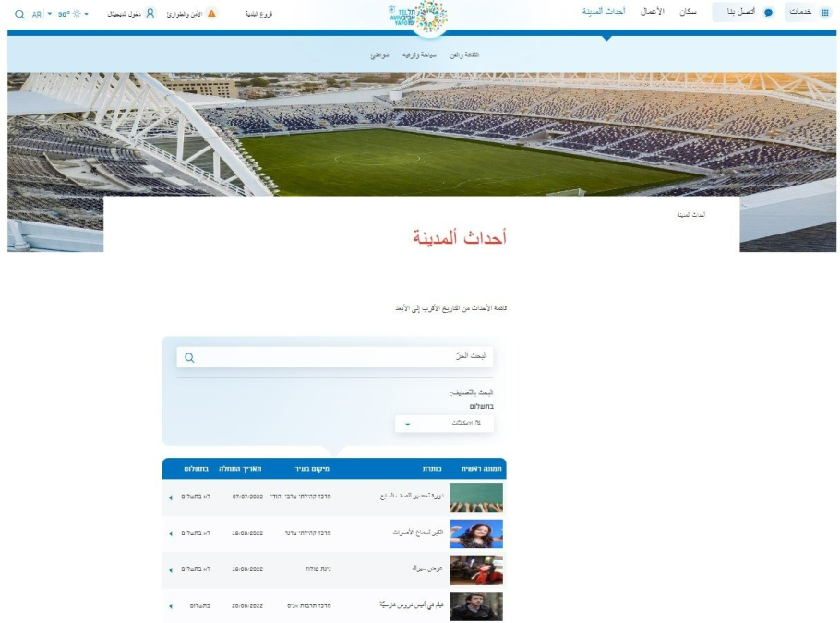The width and height of the screenshot is (840, 623).
Task: Click the فروع البلدية link in header
Action: (x=258, y=14)
